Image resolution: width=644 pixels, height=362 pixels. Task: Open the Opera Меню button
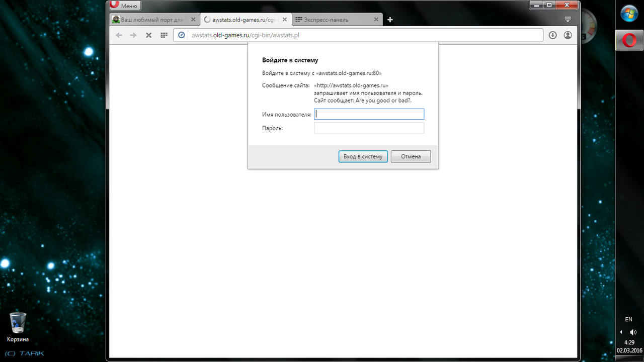click(x=125, y=6)
